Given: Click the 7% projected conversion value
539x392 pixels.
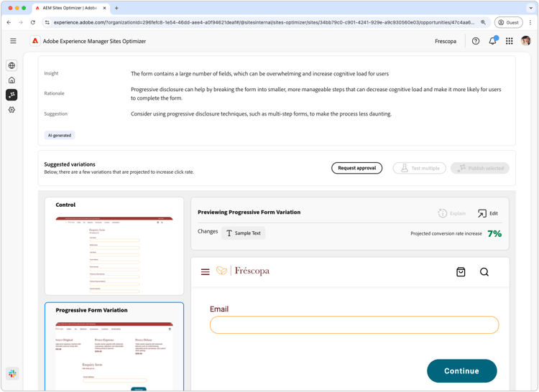Looking at the screenshot, I should [494, 233].
